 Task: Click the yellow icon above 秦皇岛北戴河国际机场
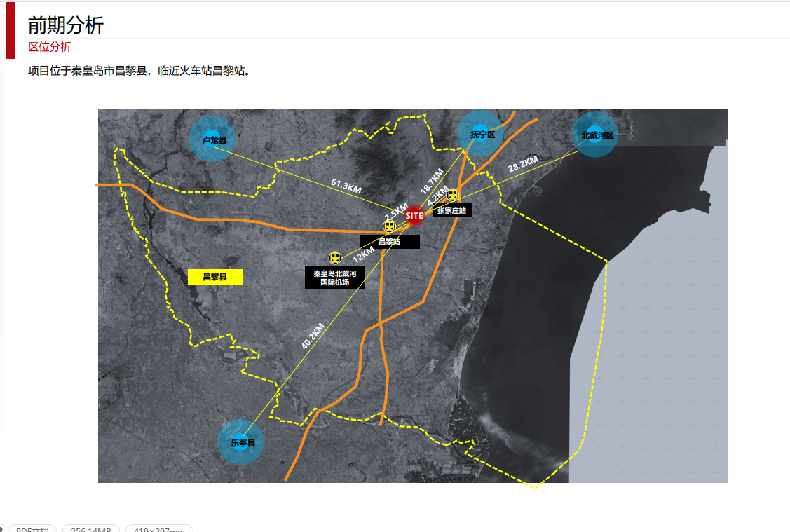pos(335,259)
